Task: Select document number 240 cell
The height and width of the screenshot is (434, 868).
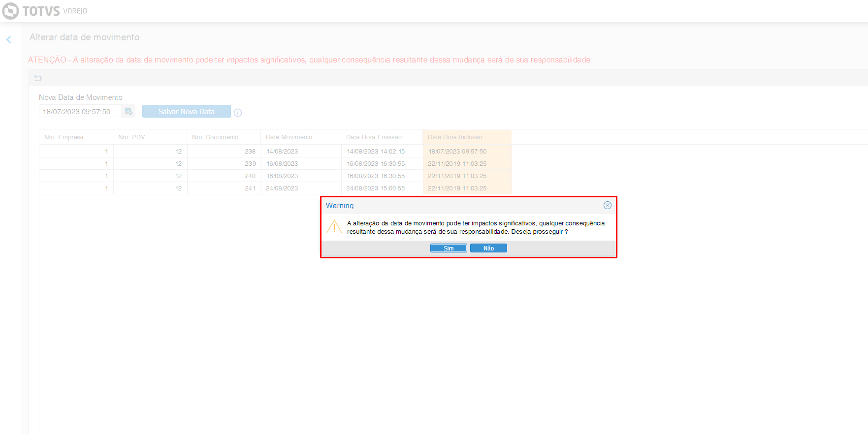Action: tap(224, 176)
